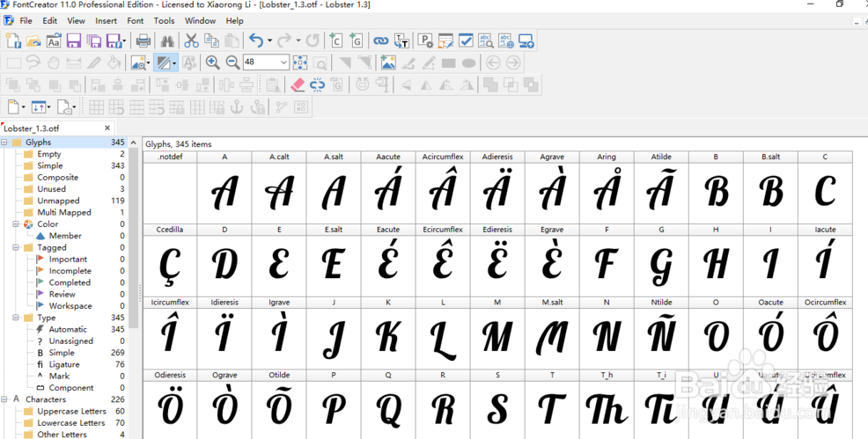Click the Zoom In magnifier icon

coord(212,62)
